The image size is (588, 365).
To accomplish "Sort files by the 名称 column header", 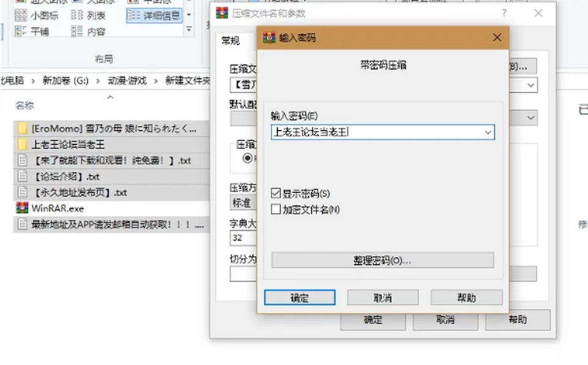I will click(24, 105).
